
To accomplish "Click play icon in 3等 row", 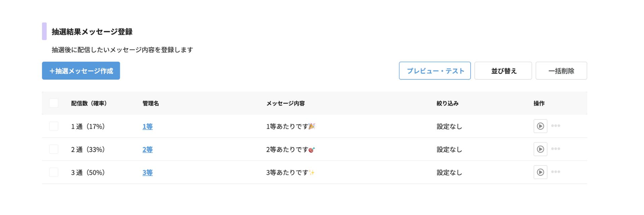I will [540, 172].
